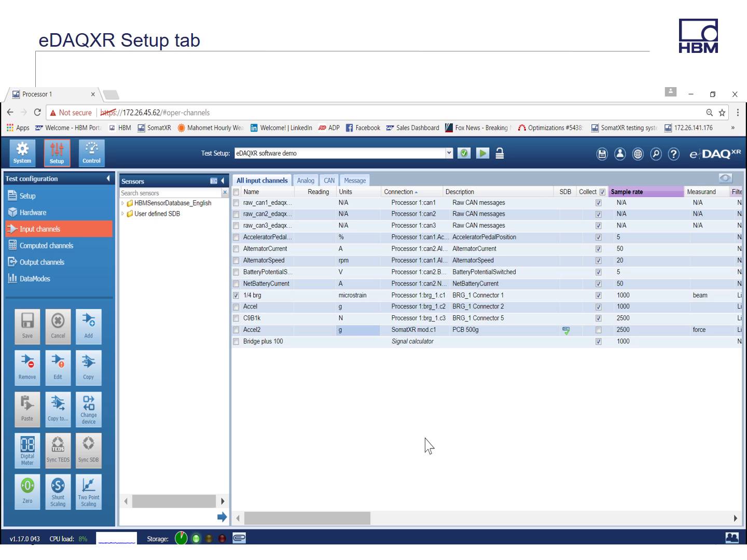The width and height of the screenshot is (747, 560).
Task: Click the Sample rate column header
Action: (x=646, y=192)
